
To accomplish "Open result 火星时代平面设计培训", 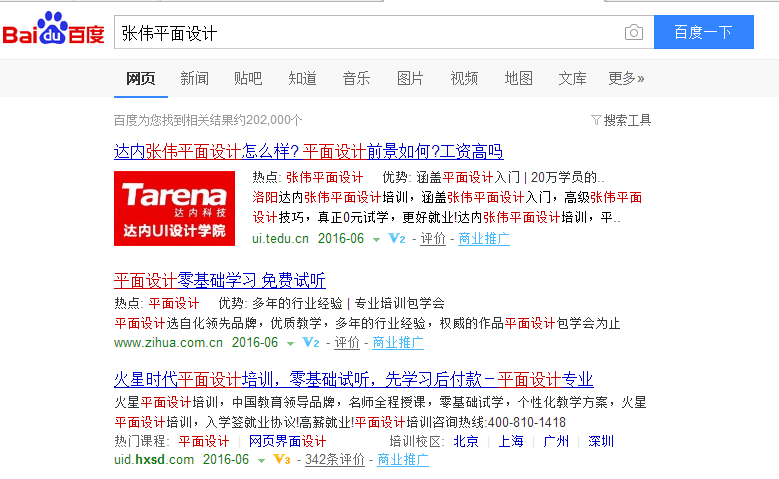I will point(354,380).
